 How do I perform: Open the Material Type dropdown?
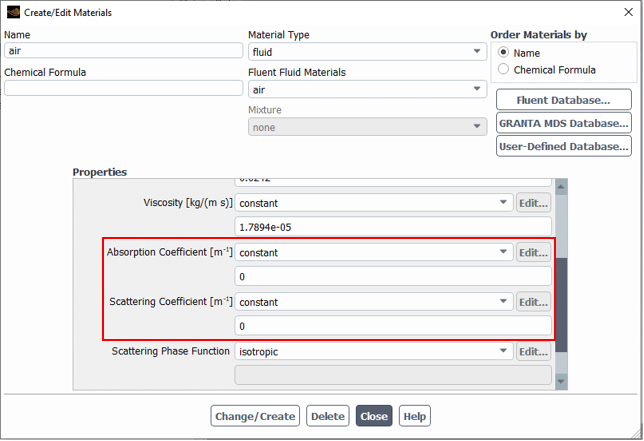click(x=366, y=52)
